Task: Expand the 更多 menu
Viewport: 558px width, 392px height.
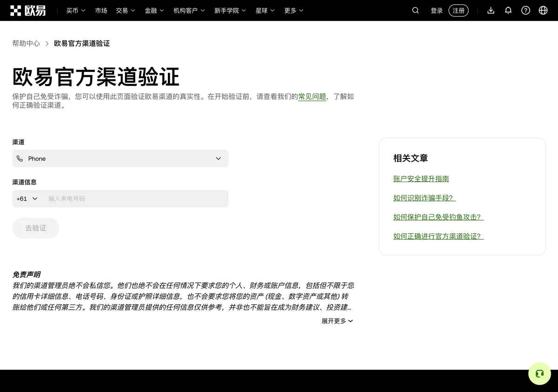Action: tap(294, 10)
